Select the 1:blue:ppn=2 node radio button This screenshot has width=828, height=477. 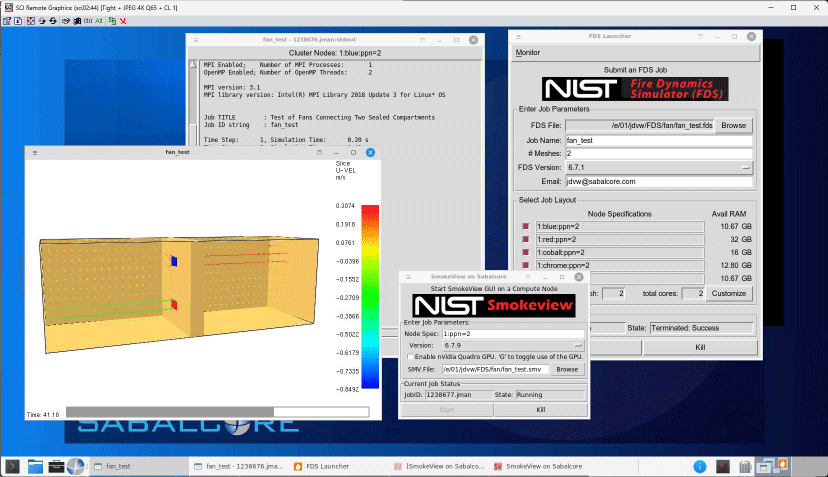526,227
